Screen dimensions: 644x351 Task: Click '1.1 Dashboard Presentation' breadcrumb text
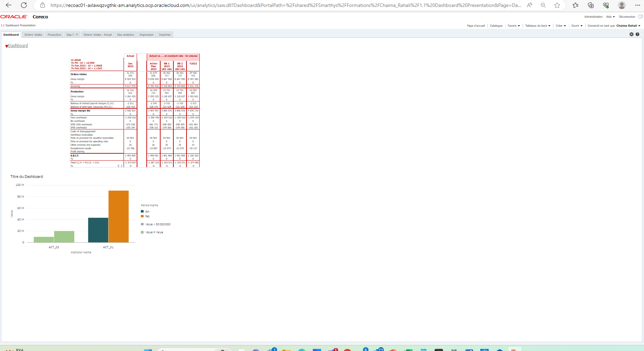click(18, 25)
